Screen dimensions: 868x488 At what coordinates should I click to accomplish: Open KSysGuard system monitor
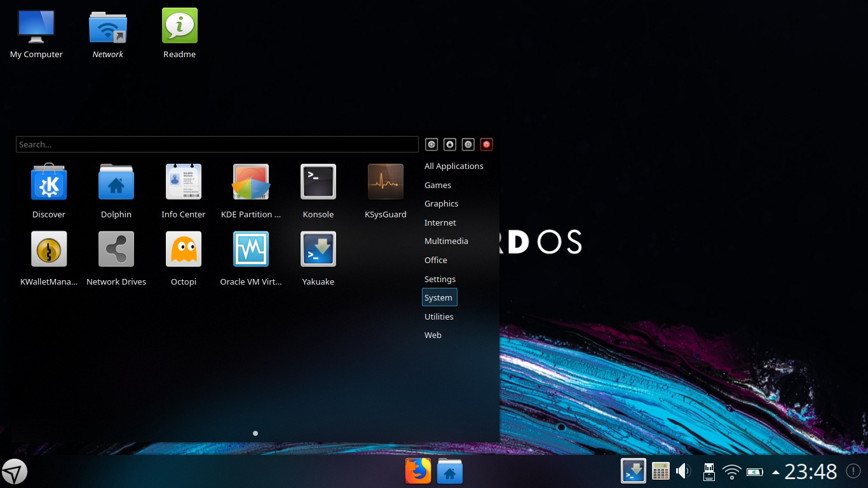click(x=385, y=183)
